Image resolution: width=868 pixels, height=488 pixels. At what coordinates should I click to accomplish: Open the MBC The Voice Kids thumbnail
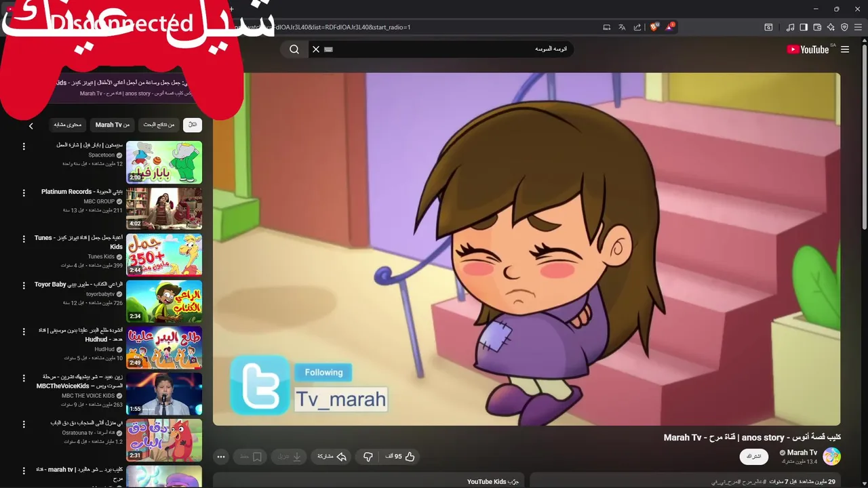tap(164, 394)
